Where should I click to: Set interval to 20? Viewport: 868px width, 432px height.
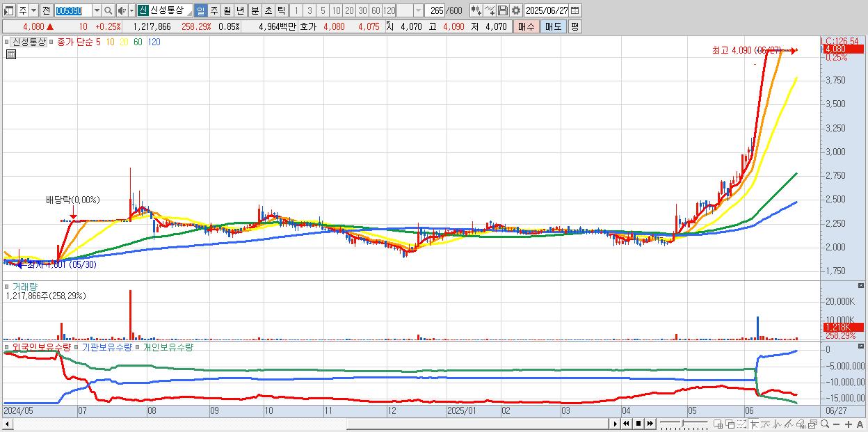(349, 10)
